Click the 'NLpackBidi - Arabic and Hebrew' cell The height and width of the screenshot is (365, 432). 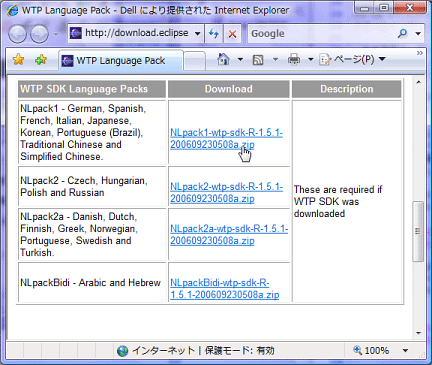(92, 282)
